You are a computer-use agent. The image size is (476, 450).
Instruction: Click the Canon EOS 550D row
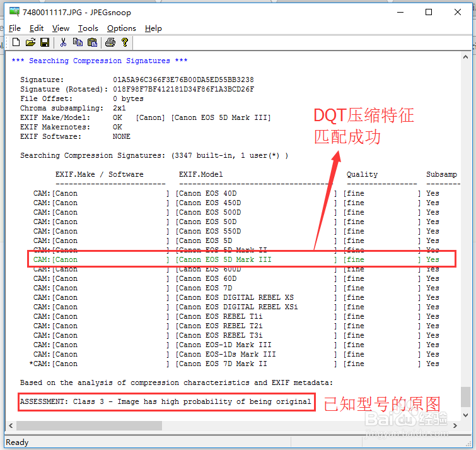point(236,231)
